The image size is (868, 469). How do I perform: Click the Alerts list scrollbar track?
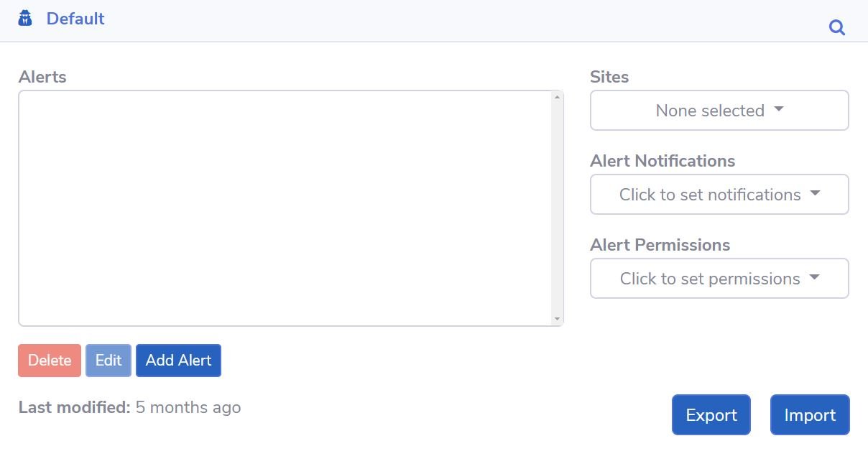tap(557, 208)
